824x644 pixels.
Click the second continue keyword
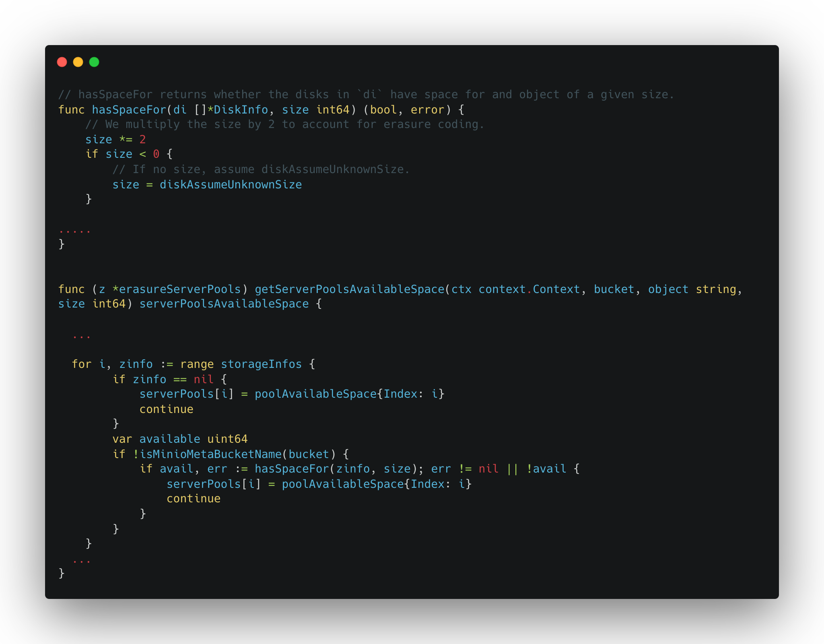pos(194,499)
